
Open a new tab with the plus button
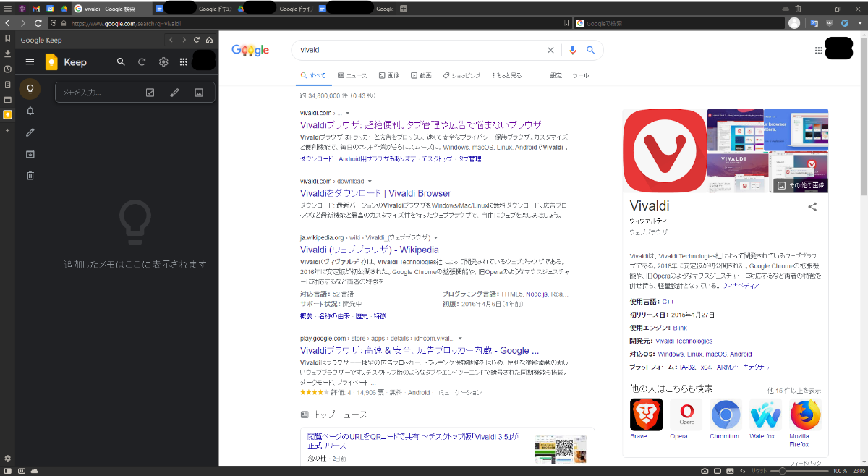[x=404, y=9]
